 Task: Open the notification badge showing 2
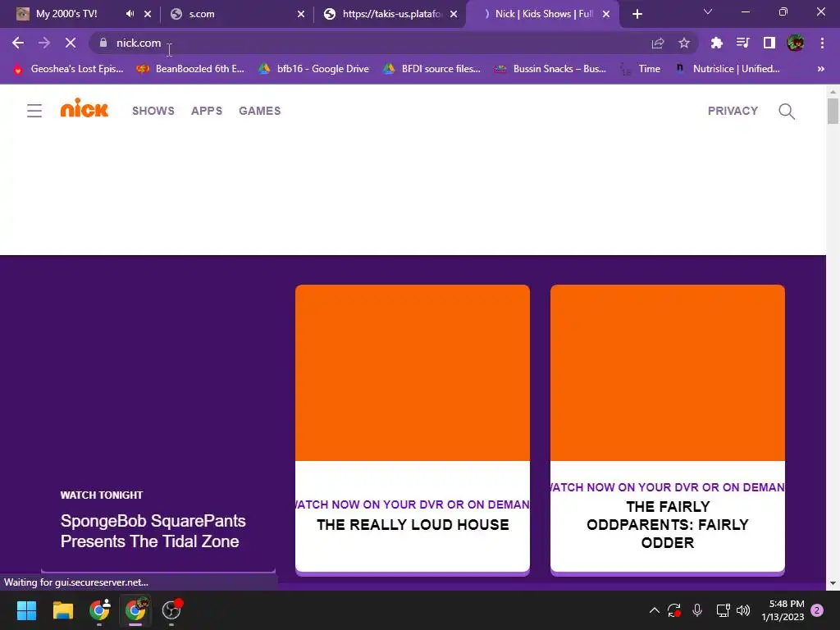[x=817, y=610]
